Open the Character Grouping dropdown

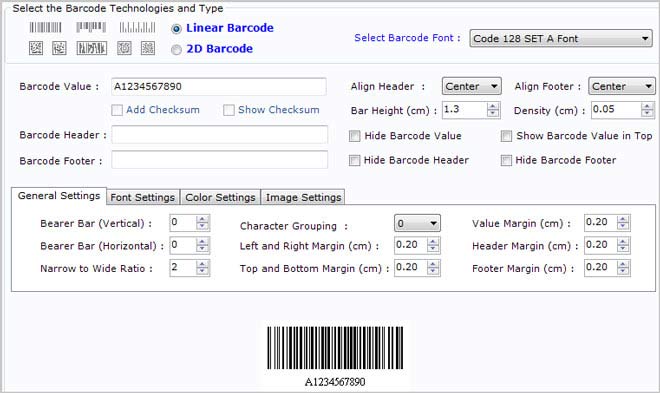(417, 223)
